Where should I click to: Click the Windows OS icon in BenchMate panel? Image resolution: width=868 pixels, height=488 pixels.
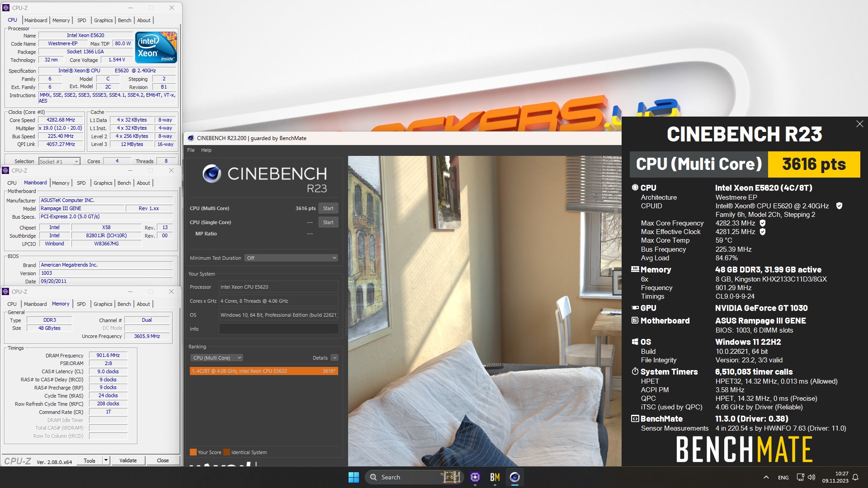(x=635, y=342)
